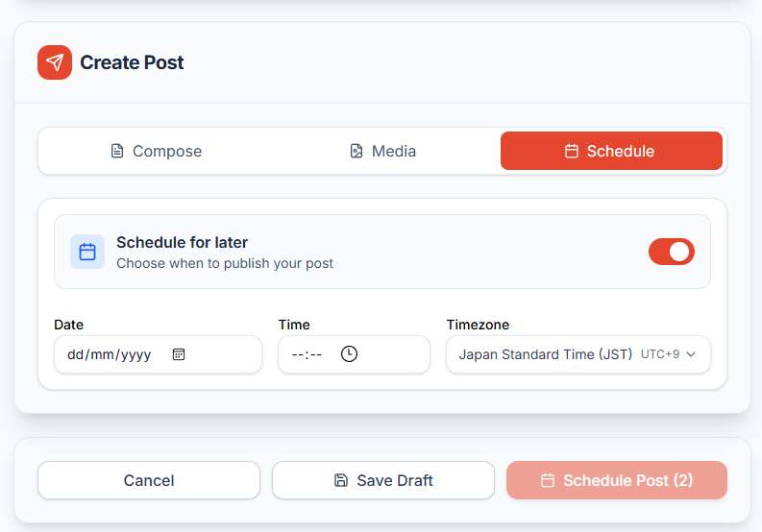Image resolution: width=762 pixels, height=532 pixels.
Task: Switch to the Compose tab
Action: pyautogui.click(x=156, y=151)
